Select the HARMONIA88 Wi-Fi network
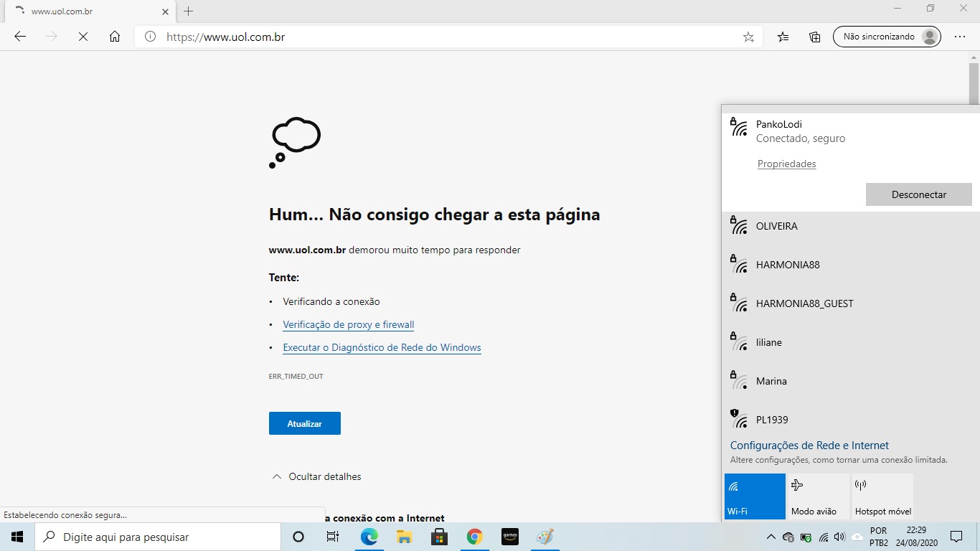The width and height of the screenshot is (980, 551). [850, 265]
